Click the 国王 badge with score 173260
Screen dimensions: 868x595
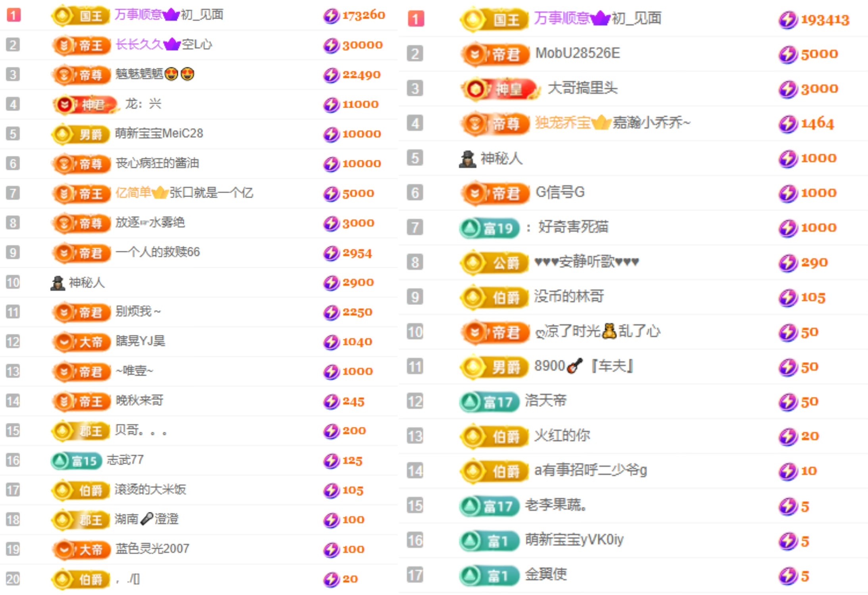tap(81, 15)
